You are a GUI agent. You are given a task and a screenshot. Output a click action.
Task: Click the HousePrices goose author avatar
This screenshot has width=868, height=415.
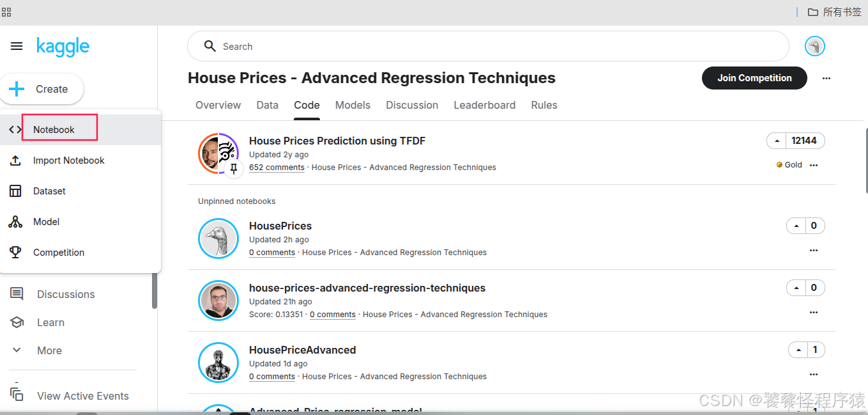coord(218,239)
